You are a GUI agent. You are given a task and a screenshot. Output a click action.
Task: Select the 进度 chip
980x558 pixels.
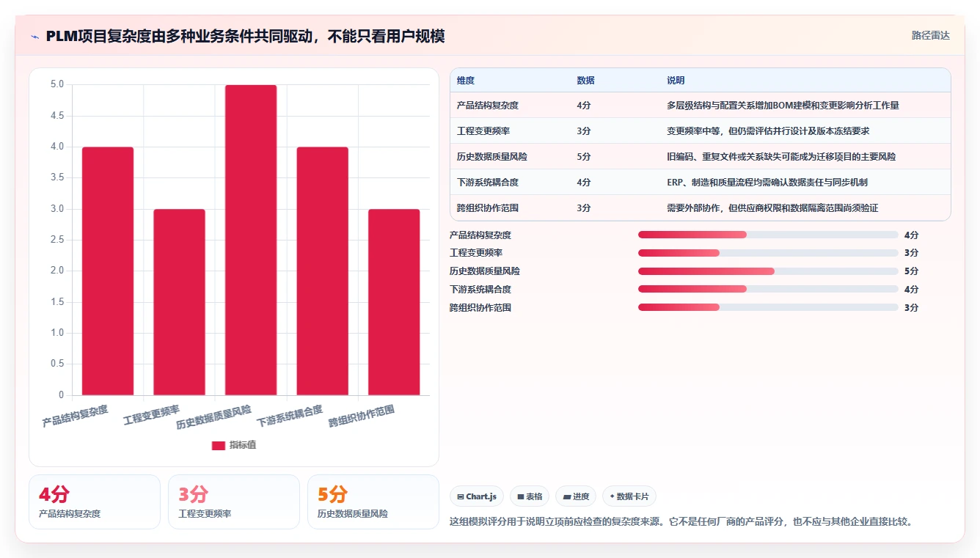576,496
